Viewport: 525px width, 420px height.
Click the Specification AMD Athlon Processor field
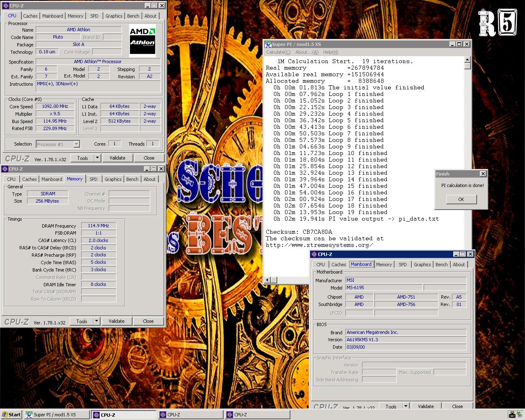coord(98,62)
